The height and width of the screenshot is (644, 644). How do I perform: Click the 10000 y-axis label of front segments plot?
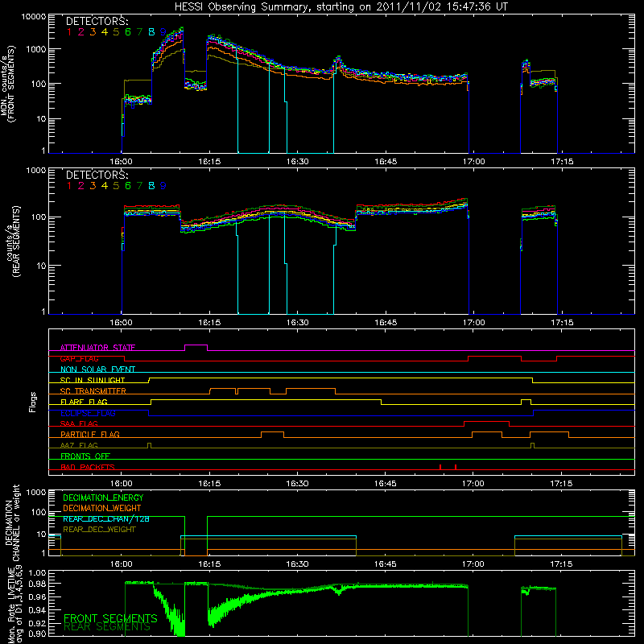(x=33, y=17)
